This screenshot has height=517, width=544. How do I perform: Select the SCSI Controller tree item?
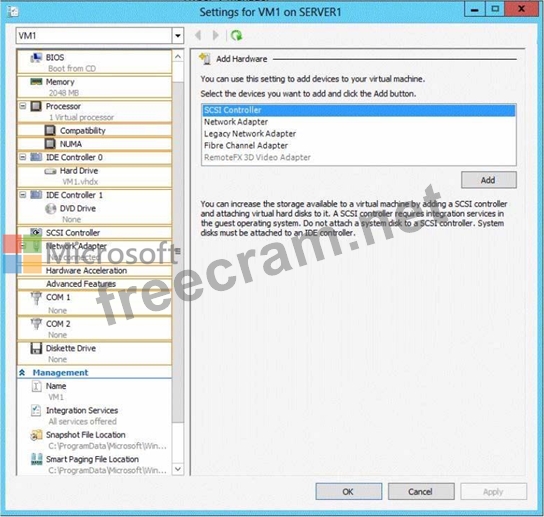[x=94, y=232]
